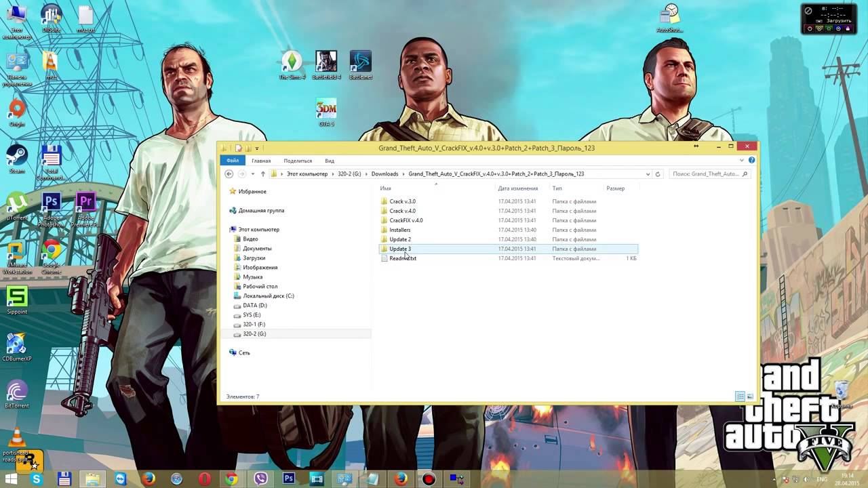The width and height of the screenshot is (868, 488).
Task: Select the Sippoint desktop shortcut
Action: coord(16,300)
